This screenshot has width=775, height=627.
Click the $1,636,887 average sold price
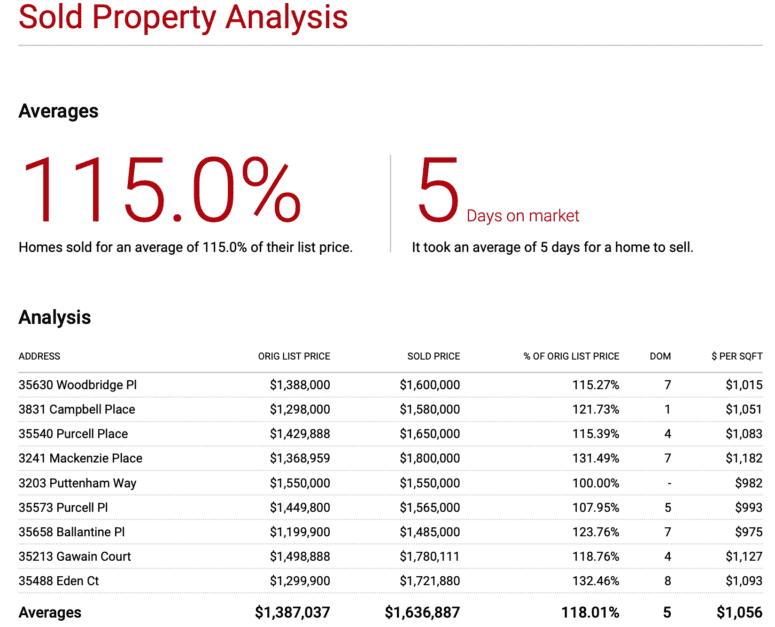point(422,612)
